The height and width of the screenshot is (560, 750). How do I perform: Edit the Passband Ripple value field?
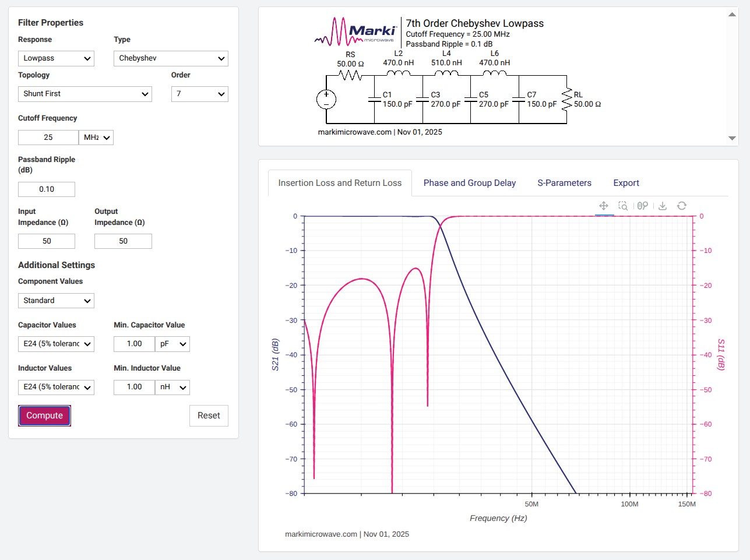pyautogui.click(x=46, y=189)
